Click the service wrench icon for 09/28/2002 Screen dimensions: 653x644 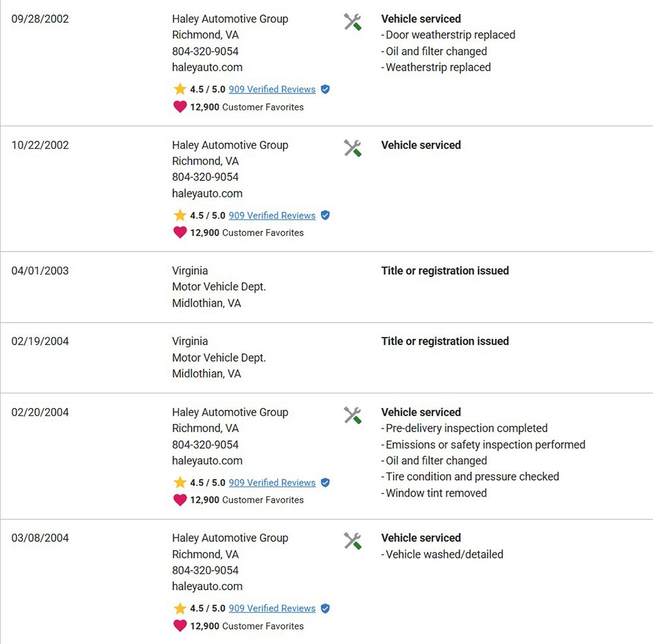coord(353,22)
